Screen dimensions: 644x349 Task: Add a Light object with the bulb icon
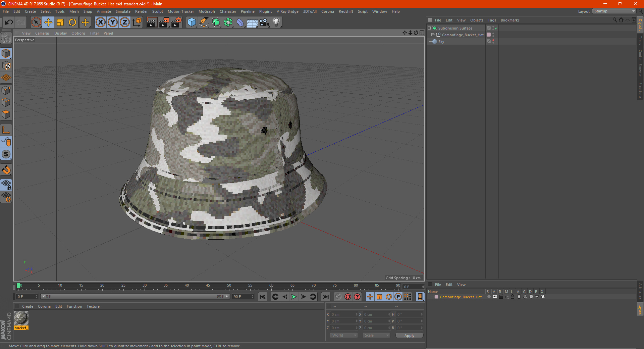tap(276, 22)
